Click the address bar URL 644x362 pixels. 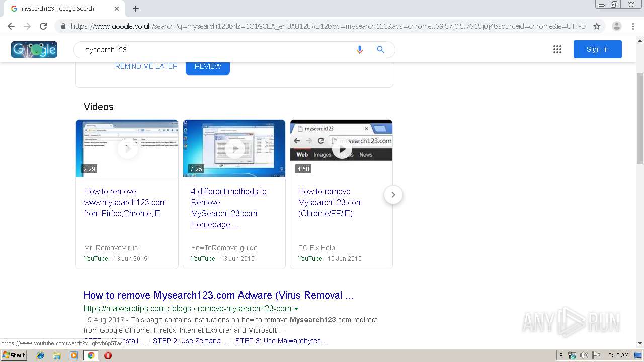328,26
